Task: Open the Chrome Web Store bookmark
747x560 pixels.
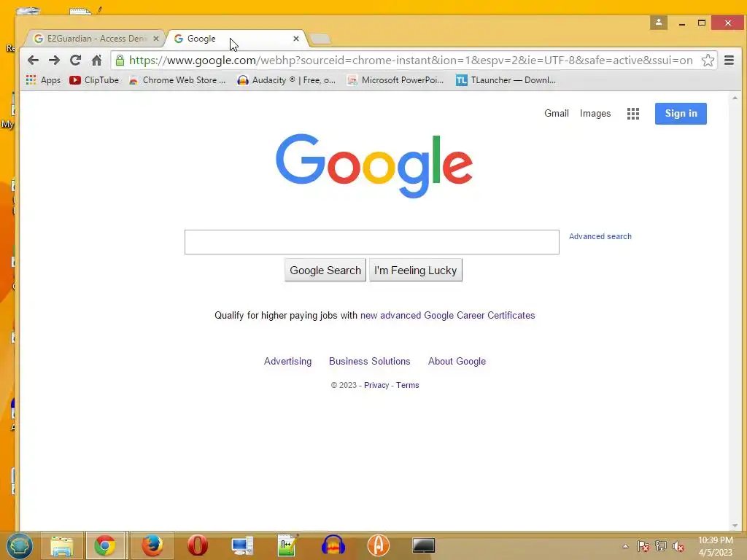Action: (177, 80)
